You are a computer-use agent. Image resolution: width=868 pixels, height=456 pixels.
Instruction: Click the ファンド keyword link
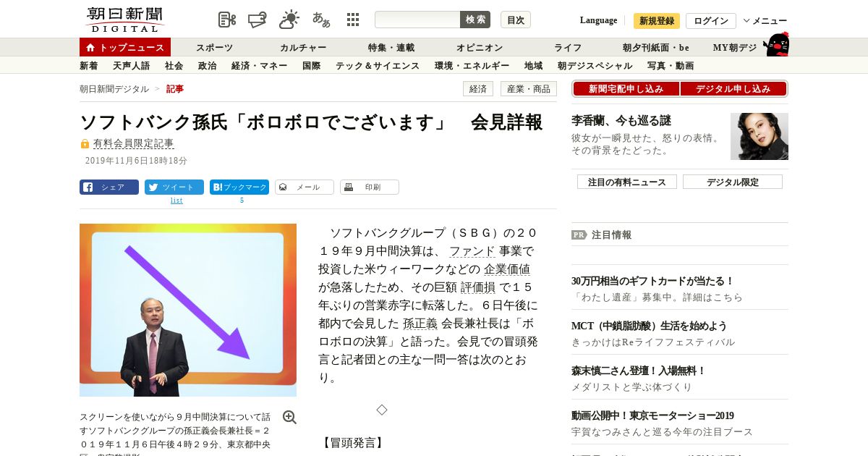coord(472,251)
